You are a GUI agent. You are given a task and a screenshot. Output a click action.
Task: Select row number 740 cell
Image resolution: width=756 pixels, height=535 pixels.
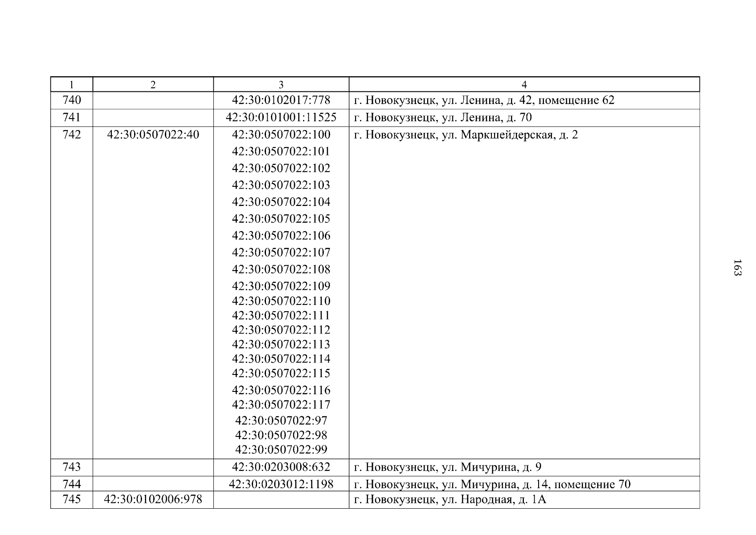tap(72, 100)
